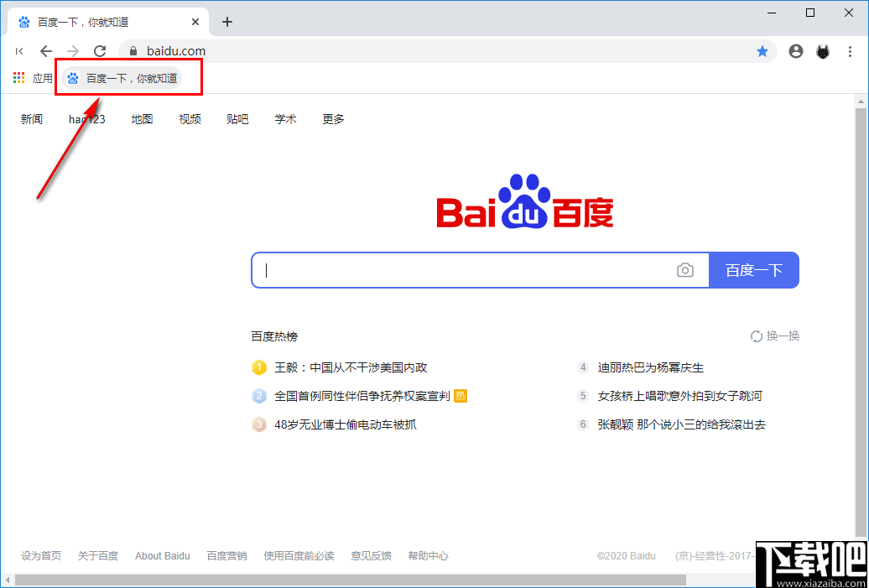Screen dimensions: 869x588
Task: Open the user profile icon
Action: 796,51
